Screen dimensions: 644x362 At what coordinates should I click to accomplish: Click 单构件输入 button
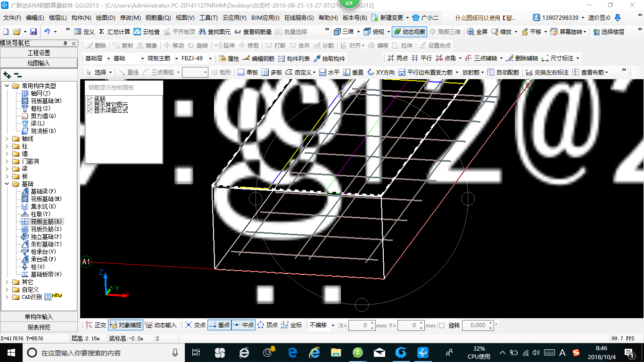click(x=39, y=317)
